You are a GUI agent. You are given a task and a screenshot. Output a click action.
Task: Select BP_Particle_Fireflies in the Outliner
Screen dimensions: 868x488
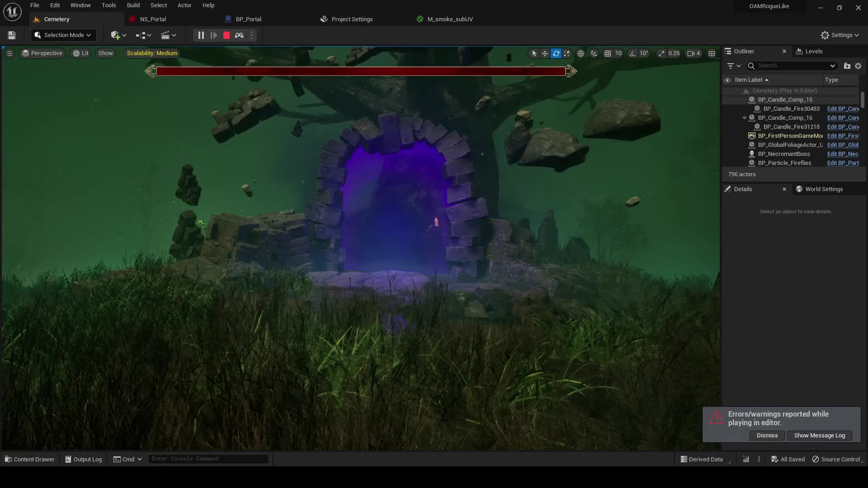click(784, 163)
